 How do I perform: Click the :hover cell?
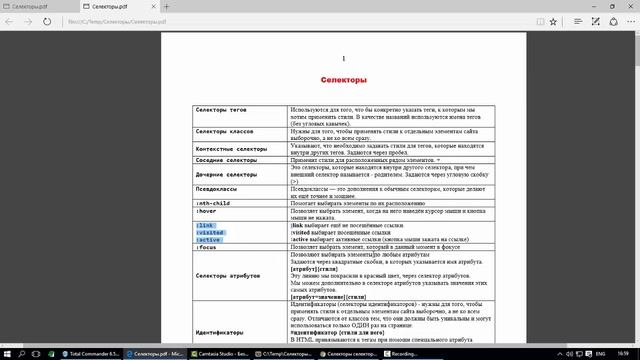coord(240,214)
